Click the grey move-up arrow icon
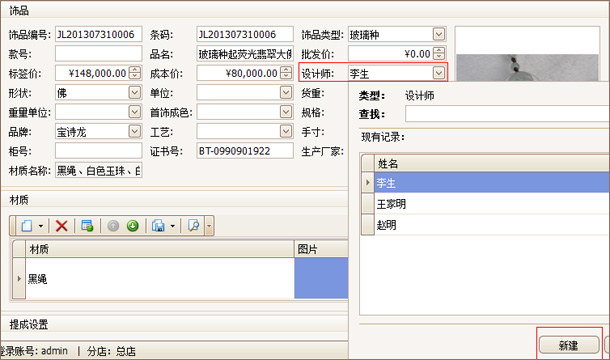This screenshot has height=360, width=610. (113, 226)
